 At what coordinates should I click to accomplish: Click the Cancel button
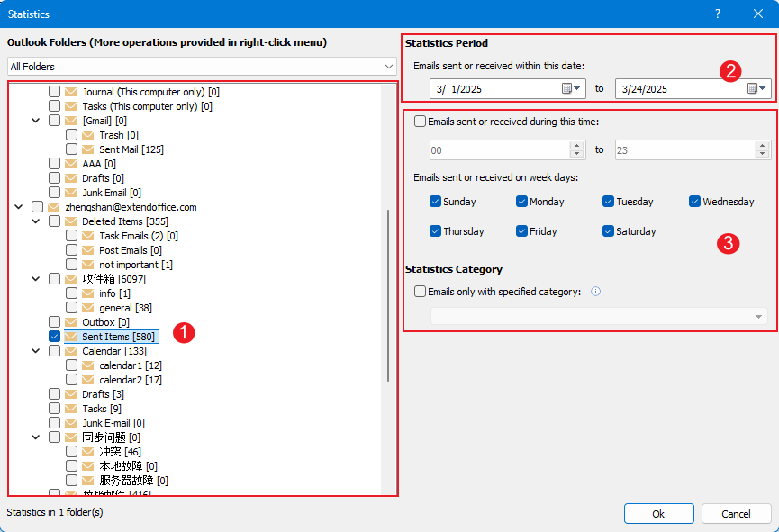(x=736, y=513)
